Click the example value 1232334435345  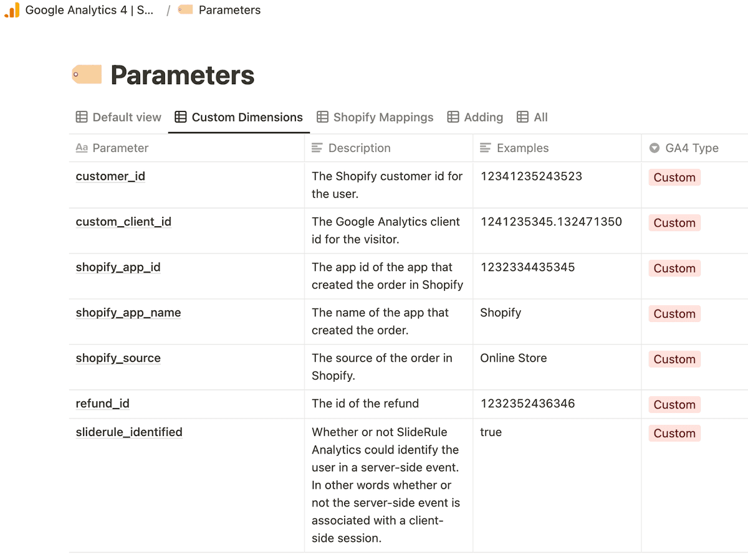click(x=527, y=267)
